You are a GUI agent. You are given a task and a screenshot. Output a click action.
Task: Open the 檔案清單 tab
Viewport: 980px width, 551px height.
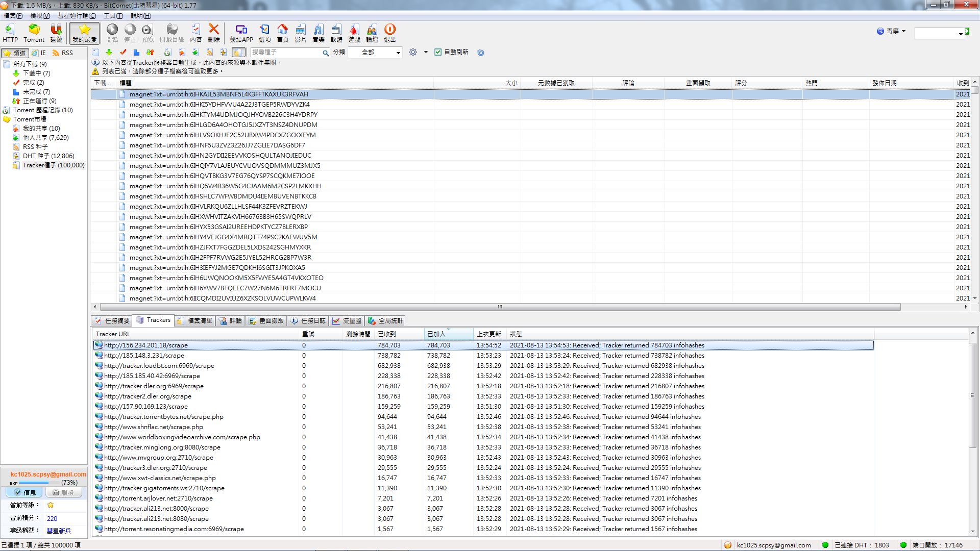(x=194, y=321)
